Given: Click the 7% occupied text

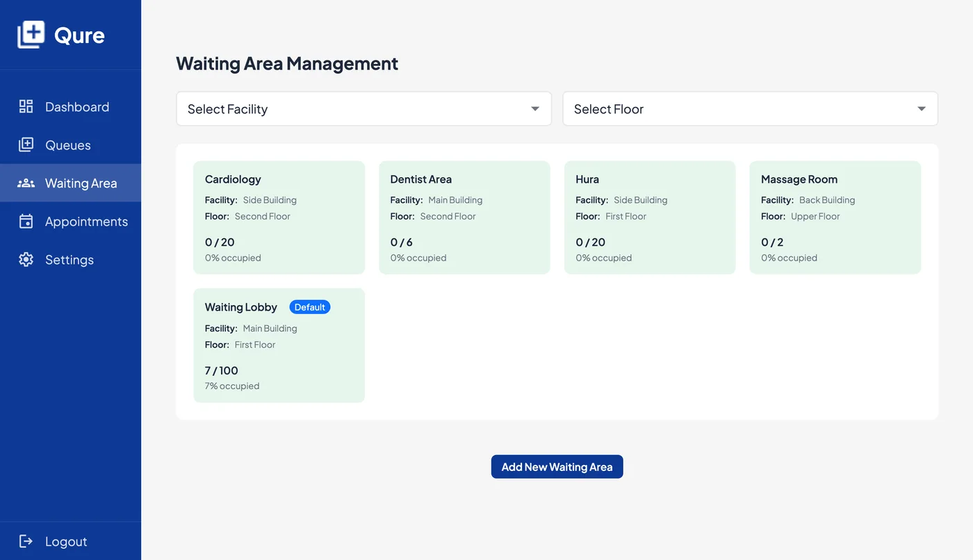Looking at the screenshot, I should [232, 386].
